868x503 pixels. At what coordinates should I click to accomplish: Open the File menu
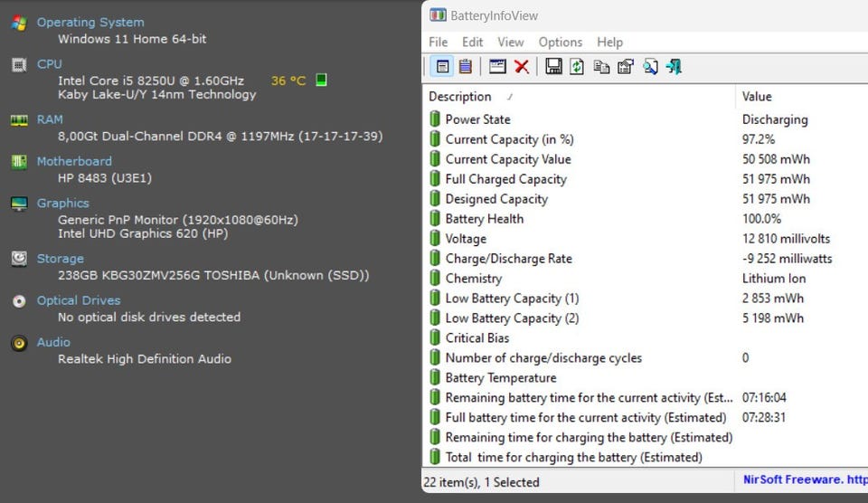(438, 43)
